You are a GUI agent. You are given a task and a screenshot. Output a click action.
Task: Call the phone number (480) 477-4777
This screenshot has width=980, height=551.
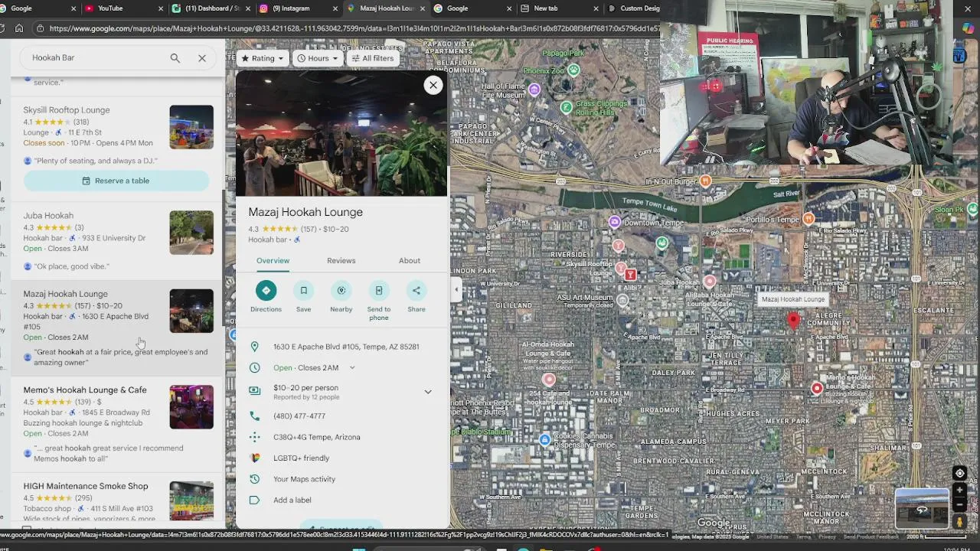(299, 416)
